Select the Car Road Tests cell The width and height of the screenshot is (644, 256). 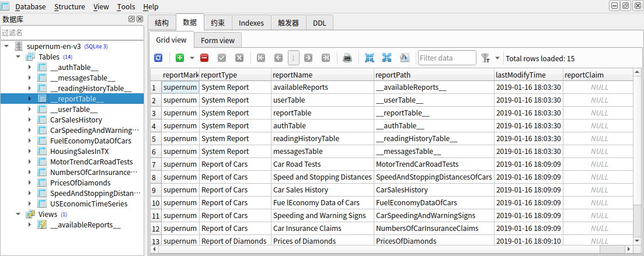coord(323,164)
